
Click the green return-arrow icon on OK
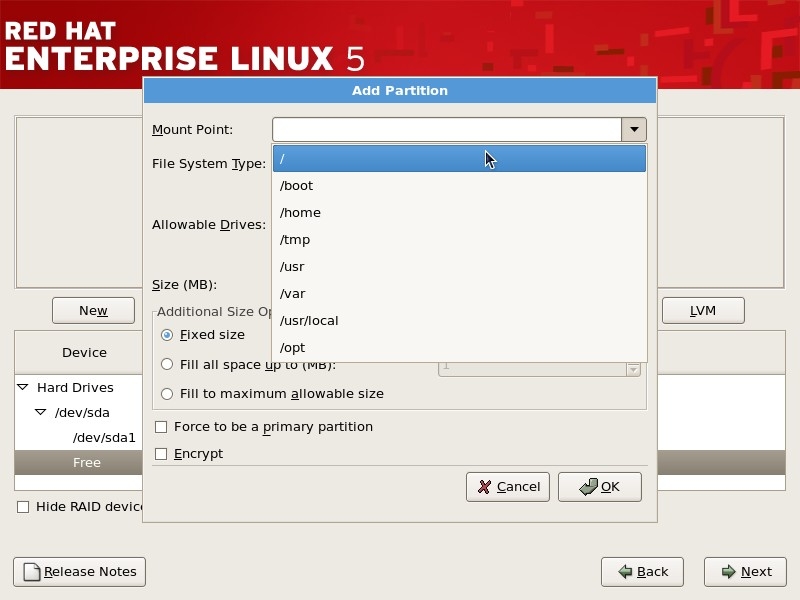(589, 487)
